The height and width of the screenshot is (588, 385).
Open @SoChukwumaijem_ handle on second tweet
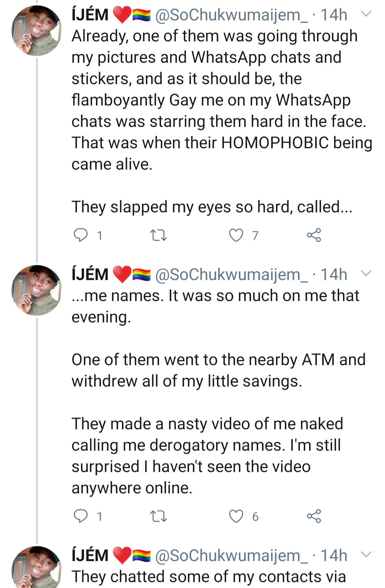(231, 274)
